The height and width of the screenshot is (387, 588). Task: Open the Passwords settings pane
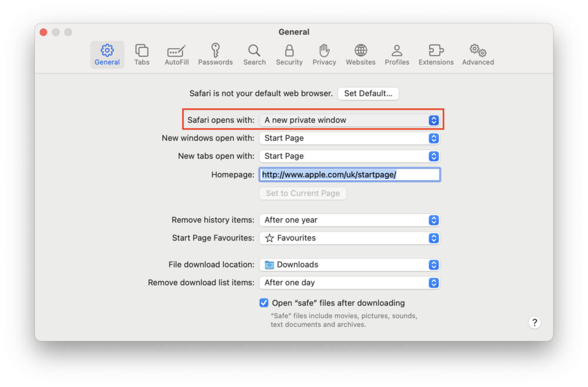[215, 54]
